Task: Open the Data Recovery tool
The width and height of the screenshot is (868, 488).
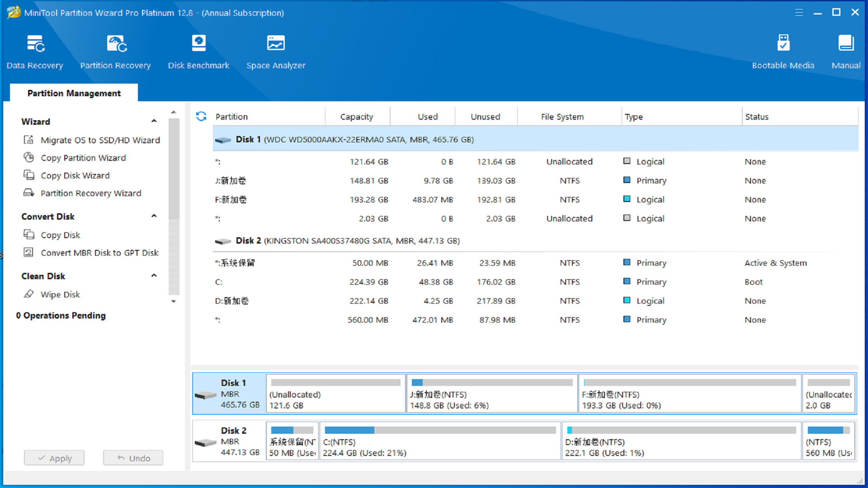Action: [35, 51]
